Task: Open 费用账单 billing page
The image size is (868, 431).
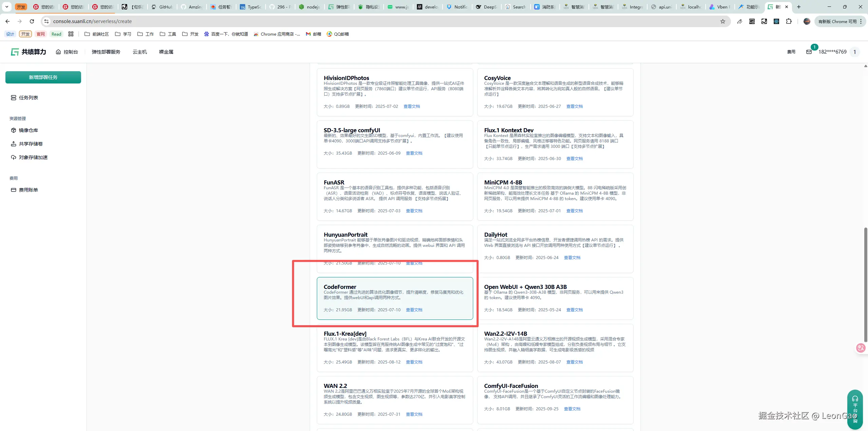Action: [x=28, y=190]
